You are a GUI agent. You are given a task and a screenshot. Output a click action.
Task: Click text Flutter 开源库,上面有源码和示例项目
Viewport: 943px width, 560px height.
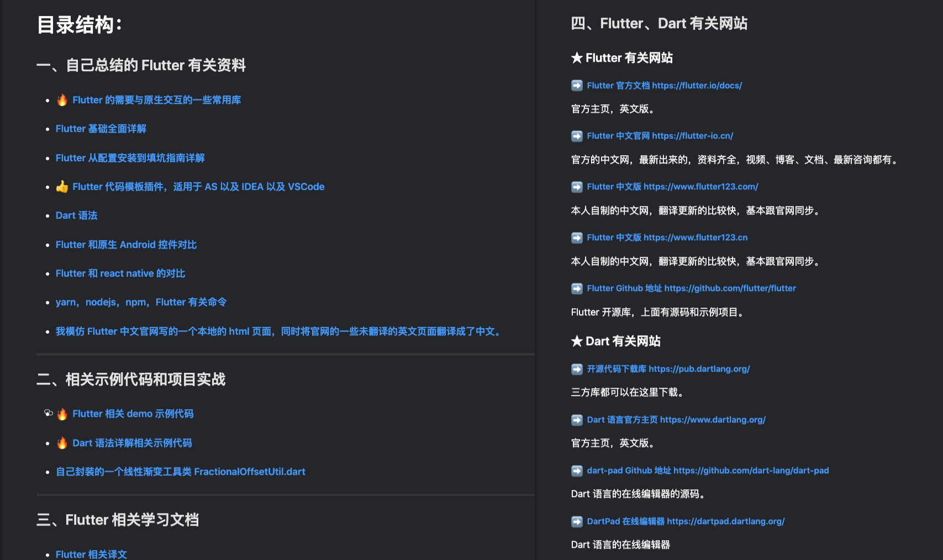pos(658,312)
